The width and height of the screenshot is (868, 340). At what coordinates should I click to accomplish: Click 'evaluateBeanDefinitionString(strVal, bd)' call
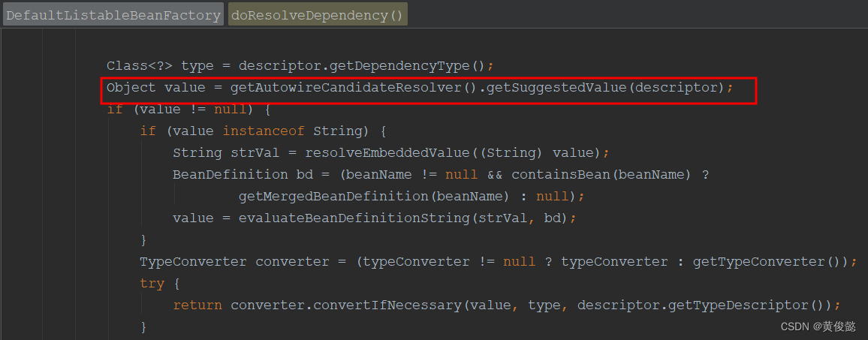pos(403,218)
